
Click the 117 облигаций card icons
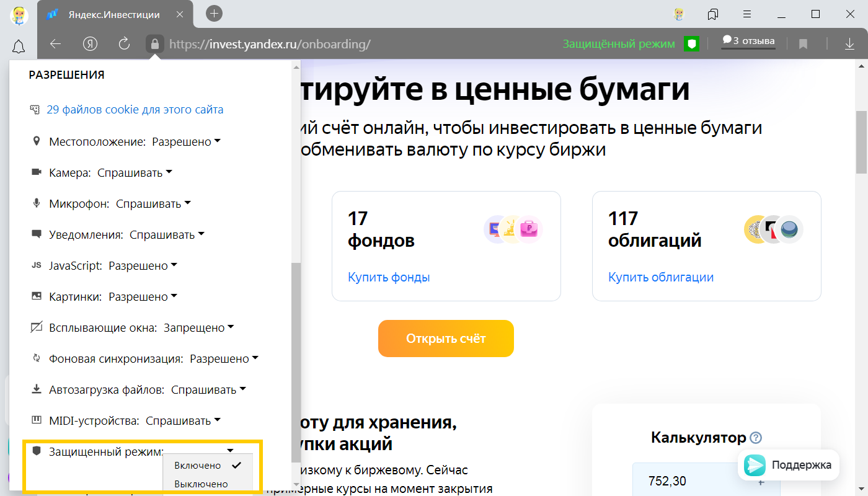click(x=774, y=229)
